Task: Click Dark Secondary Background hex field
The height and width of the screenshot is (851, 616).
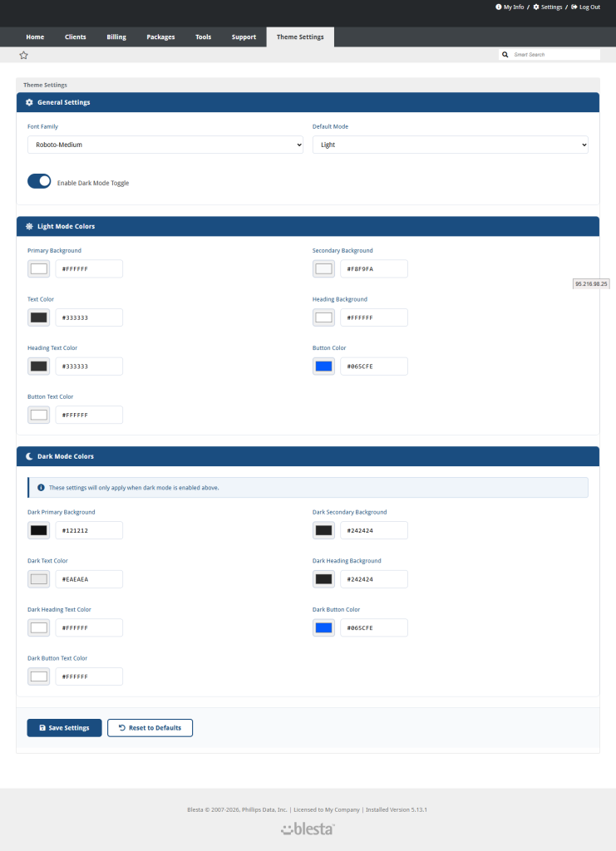Action: [x=374, y=530]
